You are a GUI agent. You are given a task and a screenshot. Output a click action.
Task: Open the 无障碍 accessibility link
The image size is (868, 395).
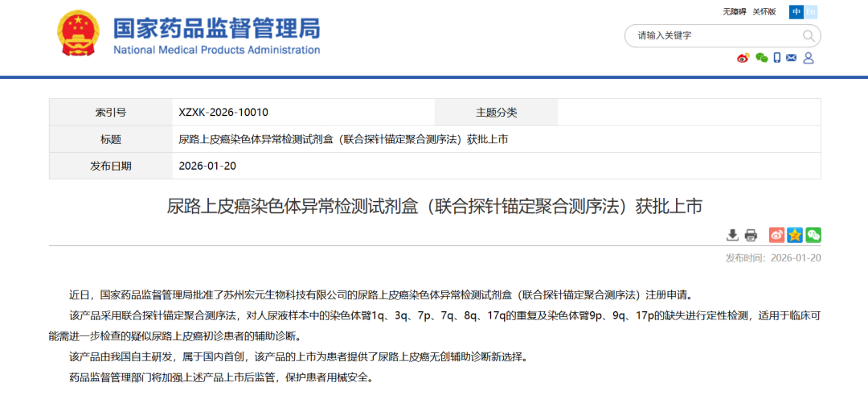[x=734, y=11]
